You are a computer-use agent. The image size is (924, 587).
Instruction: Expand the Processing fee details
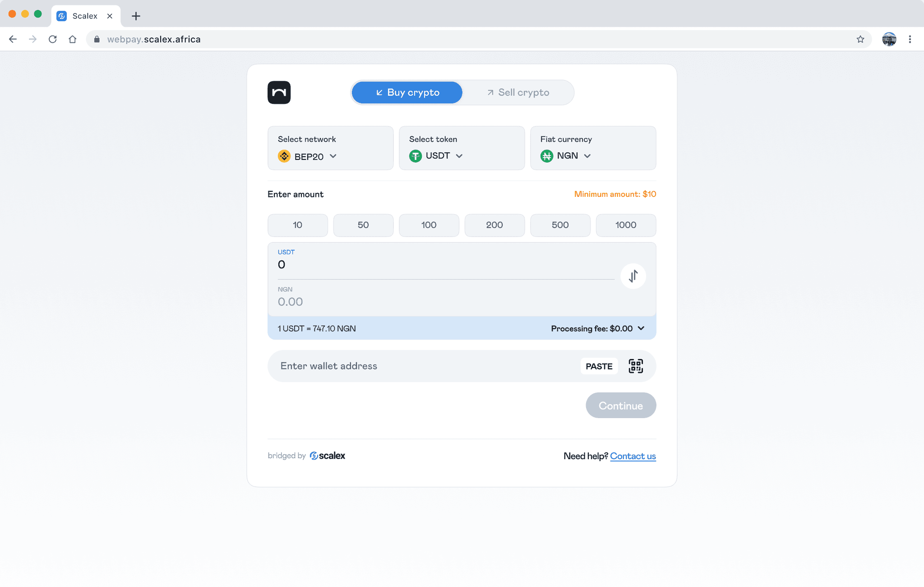tap(597, 328)
